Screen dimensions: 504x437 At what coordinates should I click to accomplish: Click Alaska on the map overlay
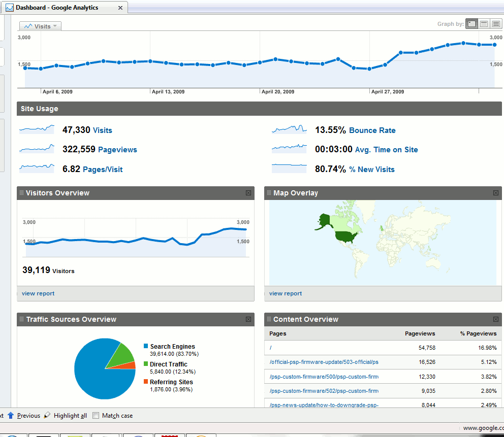click(x=325, y=220)
